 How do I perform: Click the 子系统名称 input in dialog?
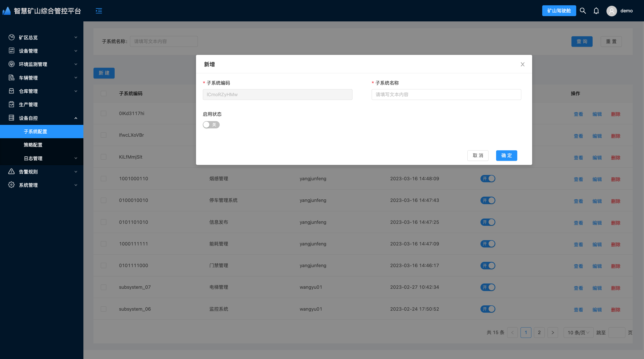446,95
